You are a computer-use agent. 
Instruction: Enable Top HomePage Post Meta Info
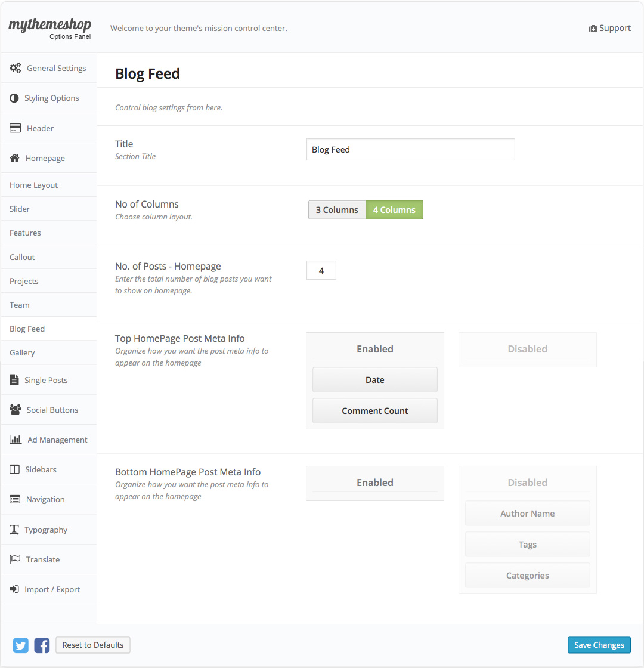374,348
